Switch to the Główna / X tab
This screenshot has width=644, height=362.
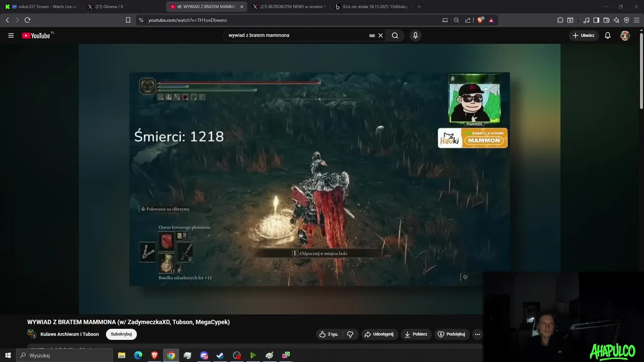pyautogui.click(x=124, y=7)
